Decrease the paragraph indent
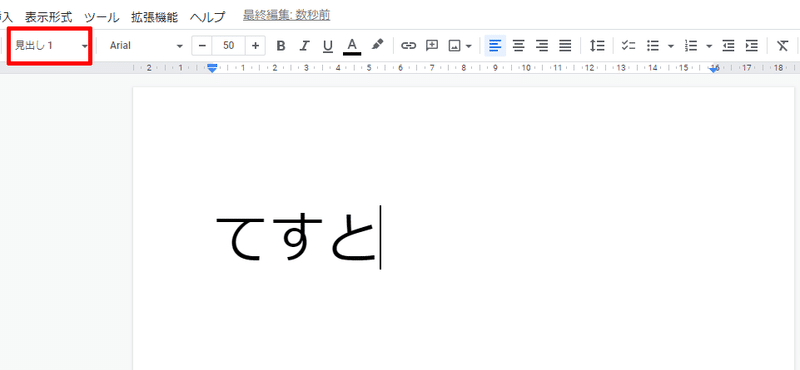 pyautogui.click(x=729, y=46)
